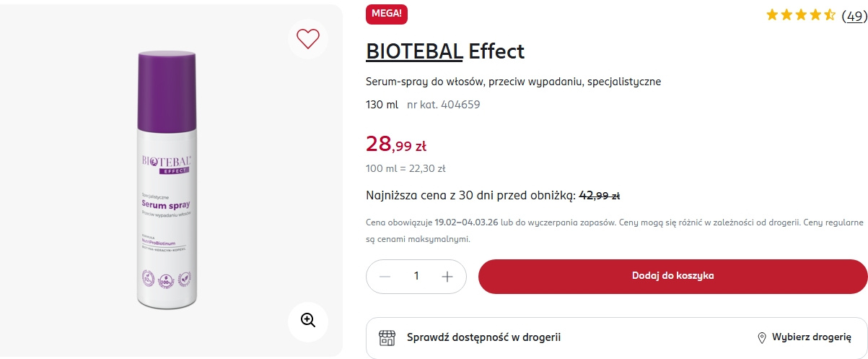Click Sprawdź dostępność w drogerii text
Viewport: 868px width, 359px height.
483,337
